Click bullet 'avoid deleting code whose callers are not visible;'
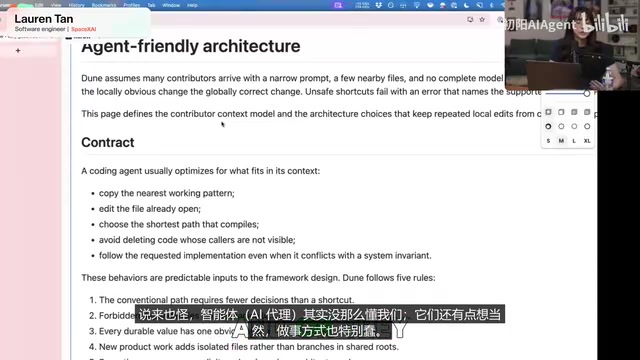 197,240
